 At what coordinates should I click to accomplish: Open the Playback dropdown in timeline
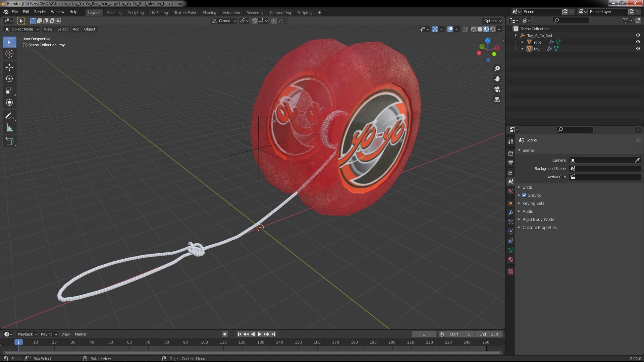pyautogui.click(x=27, y=334)
